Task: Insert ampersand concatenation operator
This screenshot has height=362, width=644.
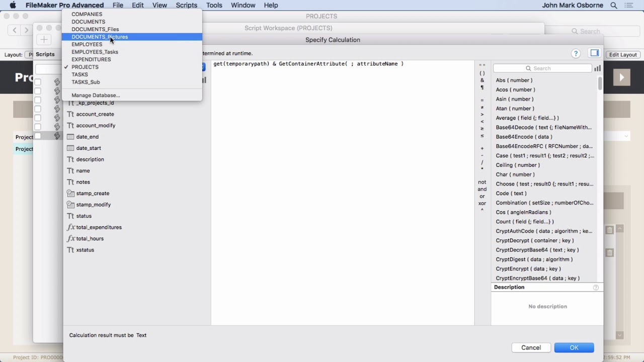Action: click(x=482, y=80)
